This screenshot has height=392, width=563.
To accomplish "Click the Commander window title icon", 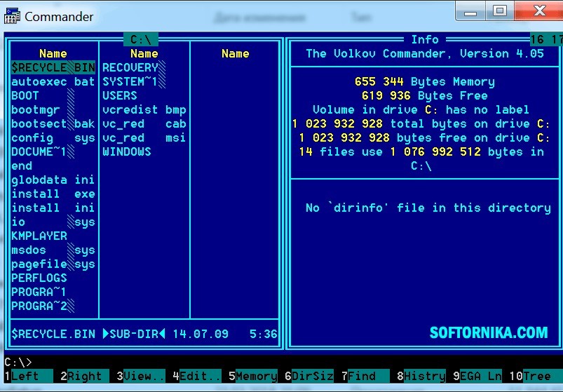I will tap(11, 16).
